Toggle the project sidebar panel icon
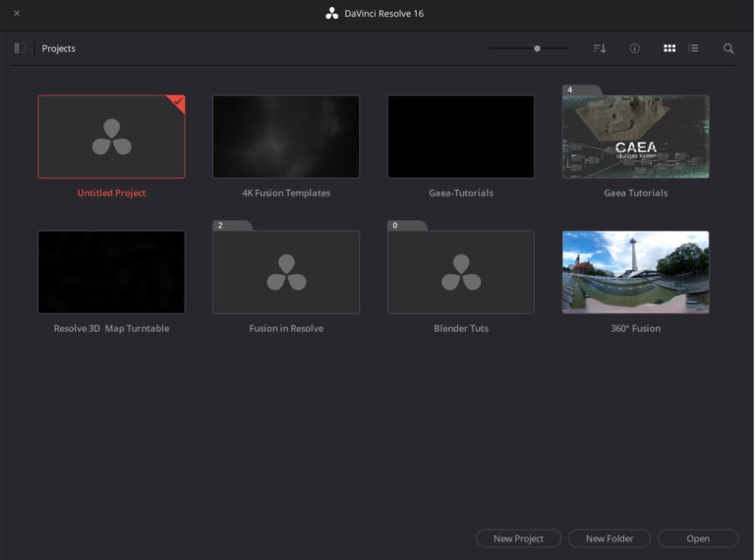 (20, 48)
